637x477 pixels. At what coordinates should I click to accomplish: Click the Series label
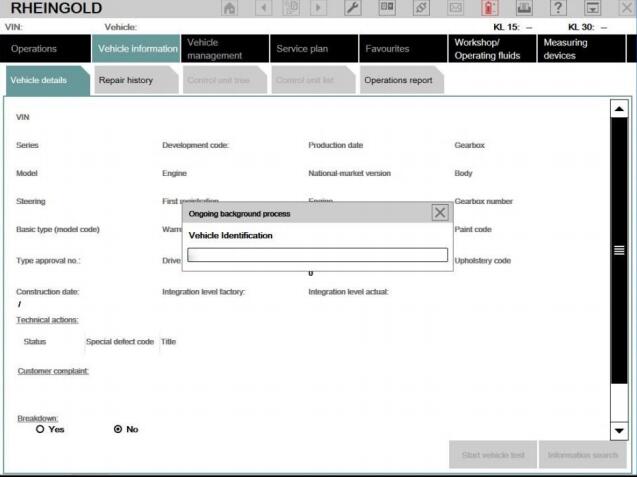(x=27, y=145)
